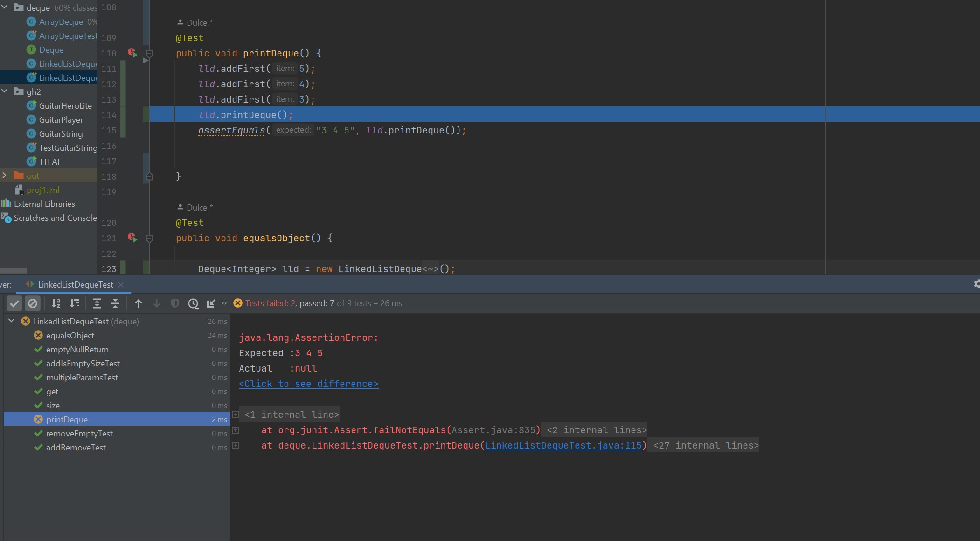The height and width of the screenshot is (541, 980).
Task: Open test history clock icon
Action: coord(193,303)
